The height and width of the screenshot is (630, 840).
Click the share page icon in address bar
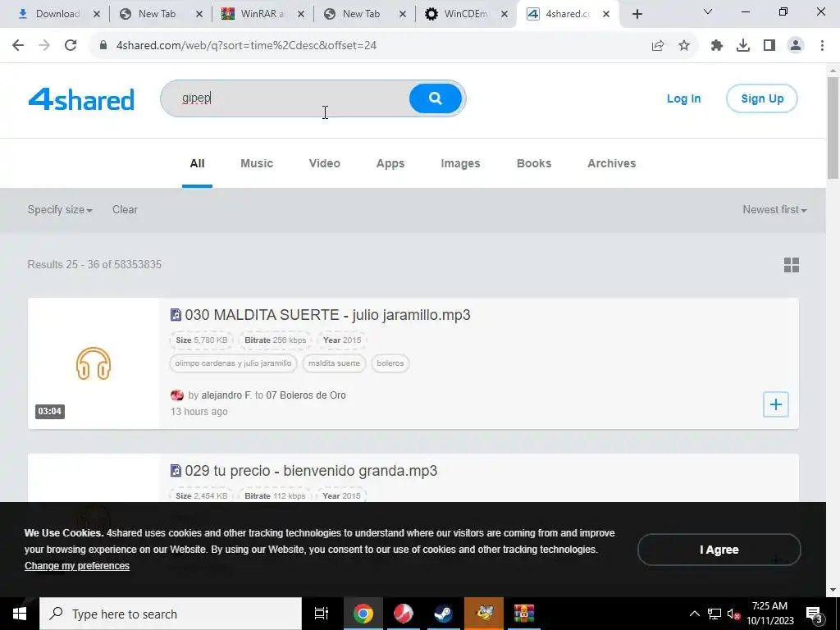(x=658, y=46)
